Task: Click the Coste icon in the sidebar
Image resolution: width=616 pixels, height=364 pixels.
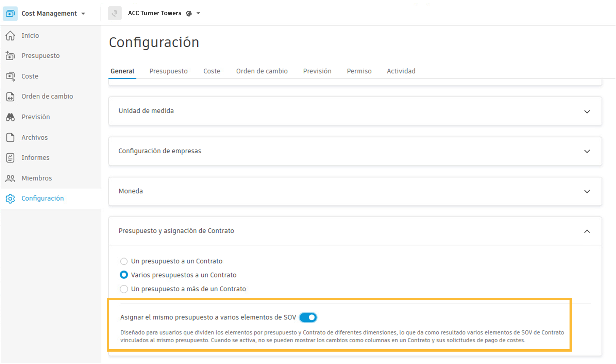Action: pyautogui.click(x=10, y=76)
